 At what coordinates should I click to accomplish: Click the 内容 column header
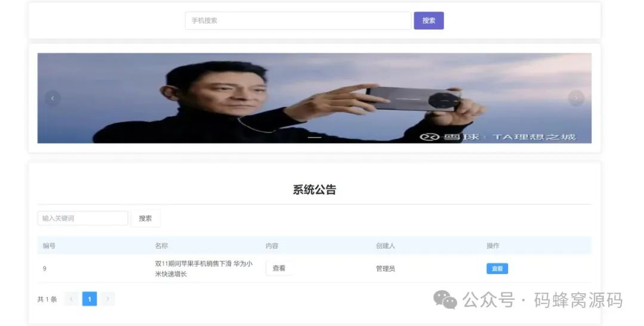[272, 246]
